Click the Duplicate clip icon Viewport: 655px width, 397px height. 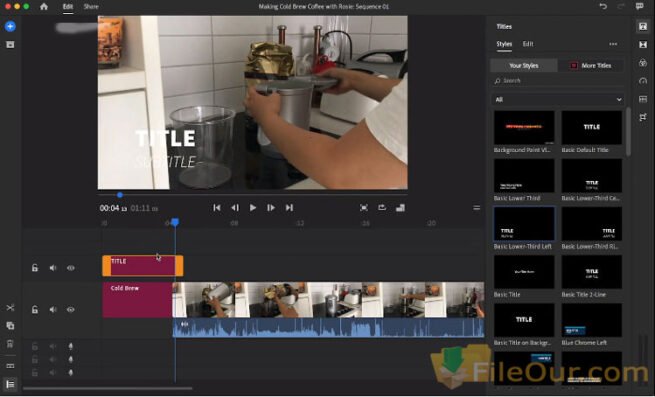point(10,326)
